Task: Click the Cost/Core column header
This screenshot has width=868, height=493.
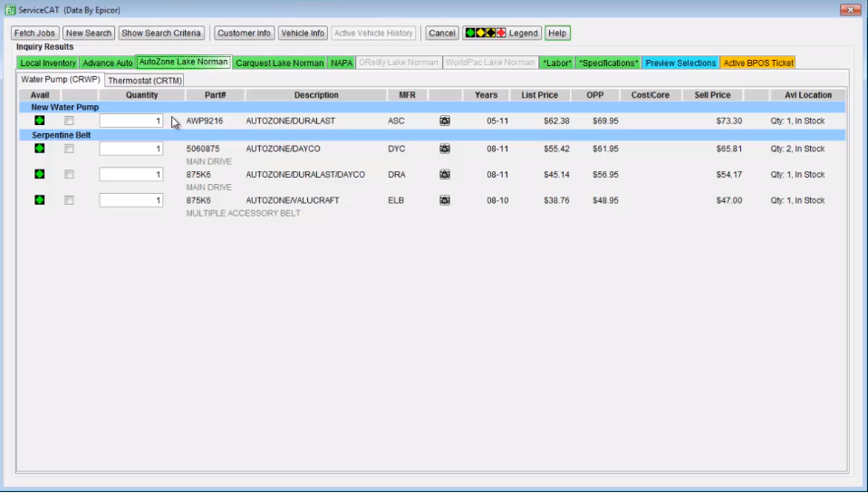Action: coord(651,95)
